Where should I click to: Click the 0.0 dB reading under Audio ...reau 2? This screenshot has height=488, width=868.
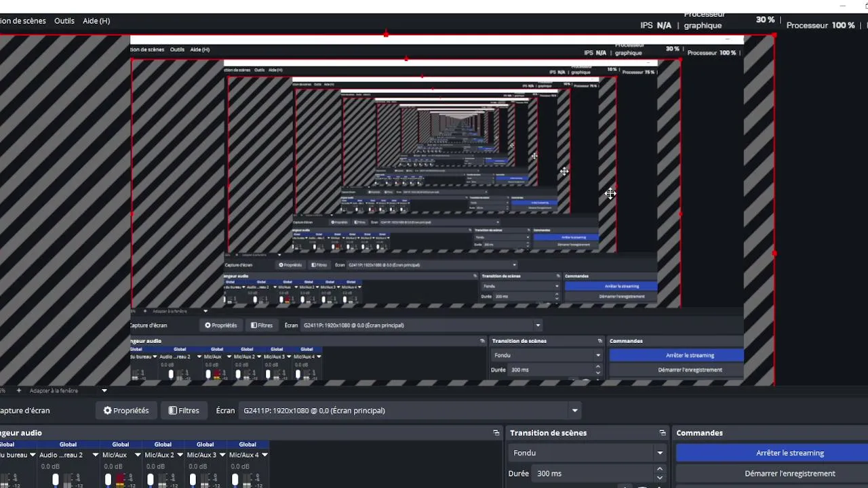click(x=50, y=466)
